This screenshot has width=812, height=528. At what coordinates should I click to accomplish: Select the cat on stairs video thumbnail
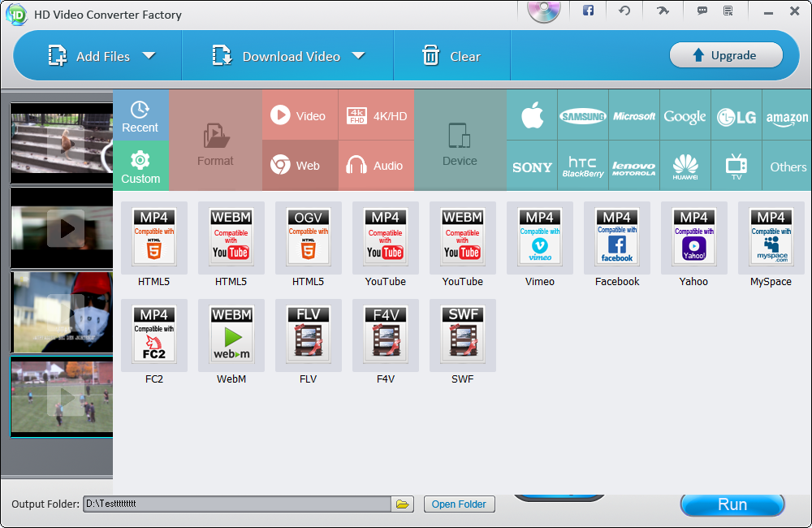(x=63, y=144)
